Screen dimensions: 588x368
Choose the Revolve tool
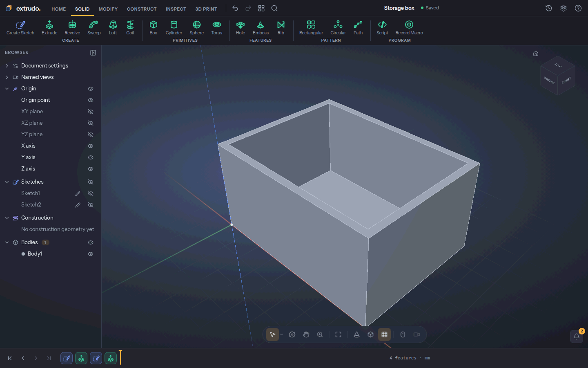[72, 28]
